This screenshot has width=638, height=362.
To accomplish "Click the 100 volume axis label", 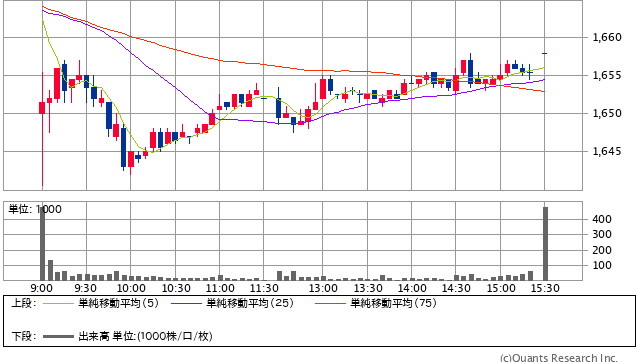I will (x=602, y=265).
